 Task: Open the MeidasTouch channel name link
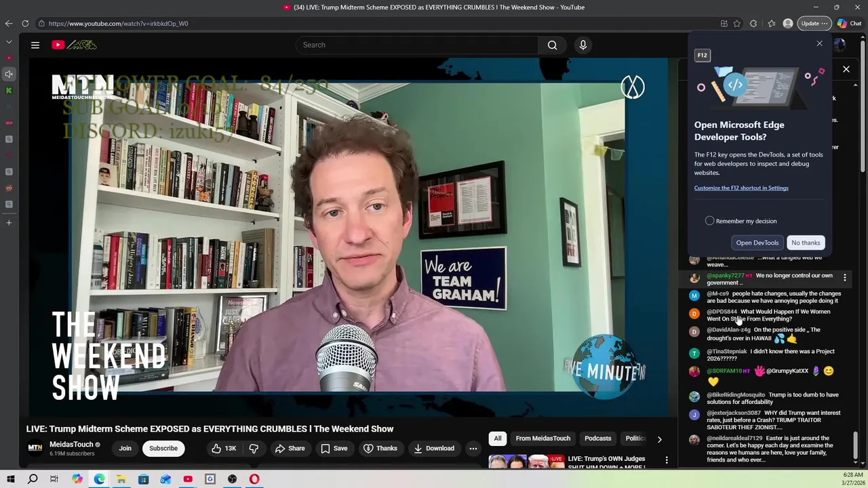[x=71, y=445]
